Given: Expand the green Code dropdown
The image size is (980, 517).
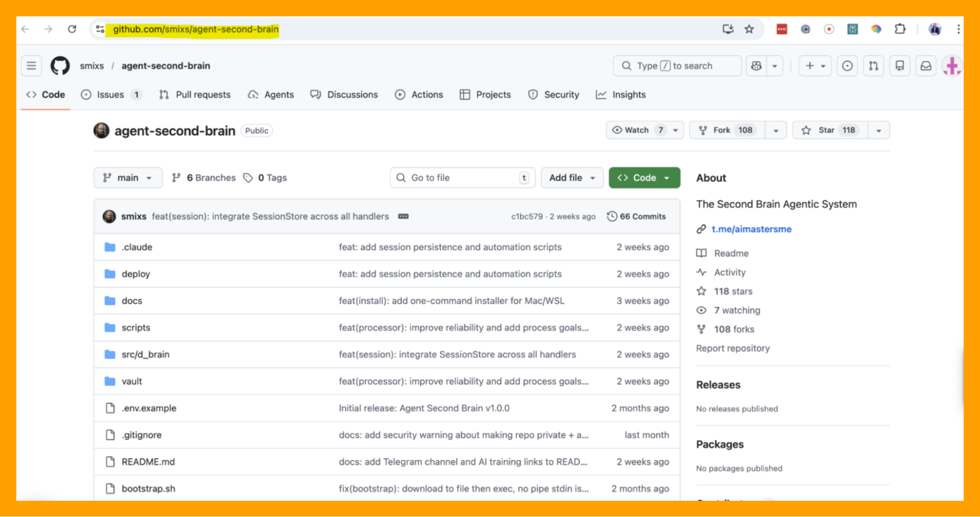Looking at the screenshot, I should pos(644,178).
